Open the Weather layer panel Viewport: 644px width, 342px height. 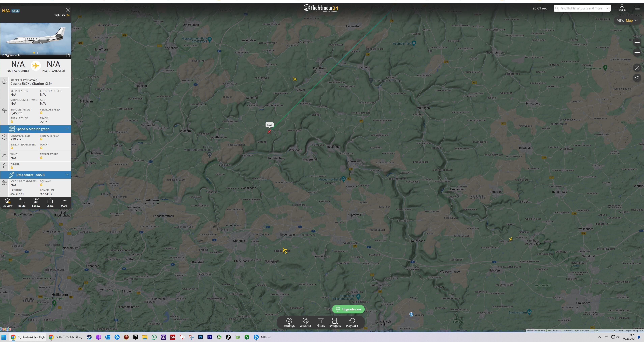click(305, 322)
